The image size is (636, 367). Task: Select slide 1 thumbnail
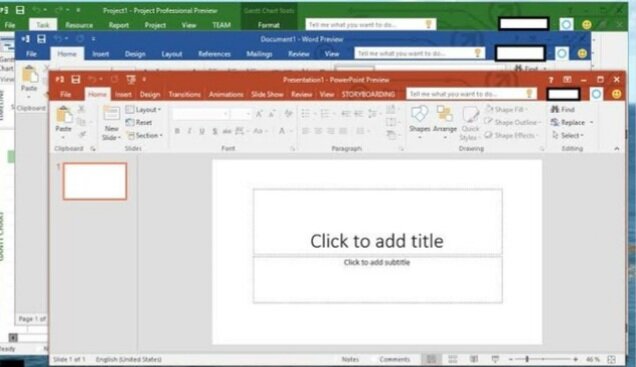(x=95, y=181)
